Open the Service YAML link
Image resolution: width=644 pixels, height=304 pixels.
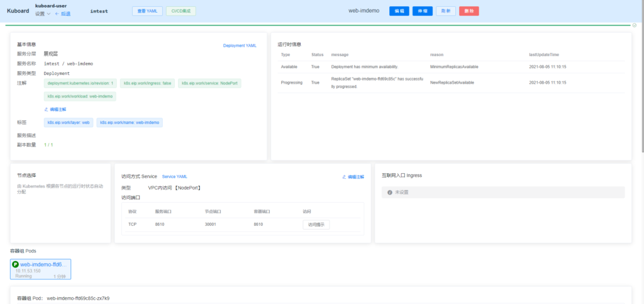[x=174, y=177]
